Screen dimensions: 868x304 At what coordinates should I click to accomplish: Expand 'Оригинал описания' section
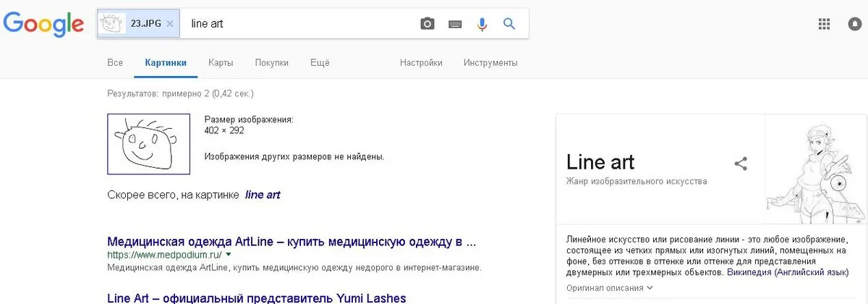609,288
